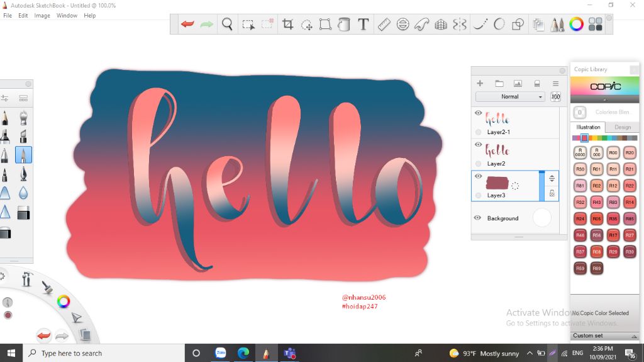Switch to the Illustration tab

(x=588, y=127)
